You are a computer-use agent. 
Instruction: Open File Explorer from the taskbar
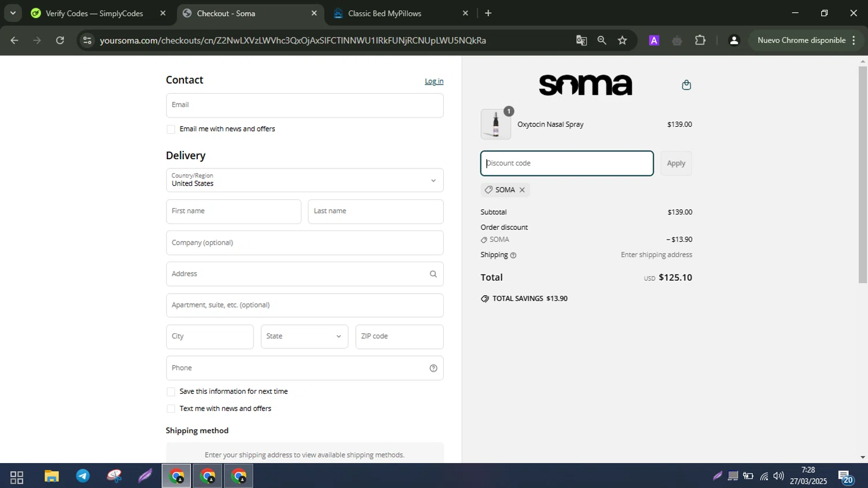point(52,476)
